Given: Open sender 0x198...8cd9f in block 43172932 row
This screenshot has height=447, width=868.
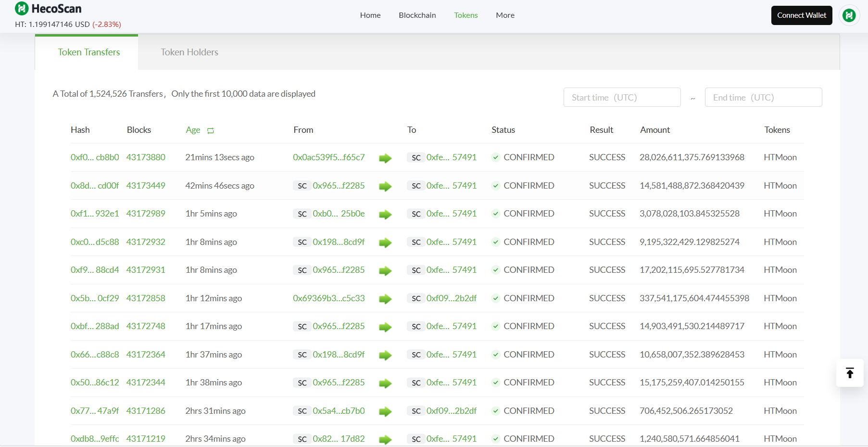Looking at the screenshot, I should [339, 242].
